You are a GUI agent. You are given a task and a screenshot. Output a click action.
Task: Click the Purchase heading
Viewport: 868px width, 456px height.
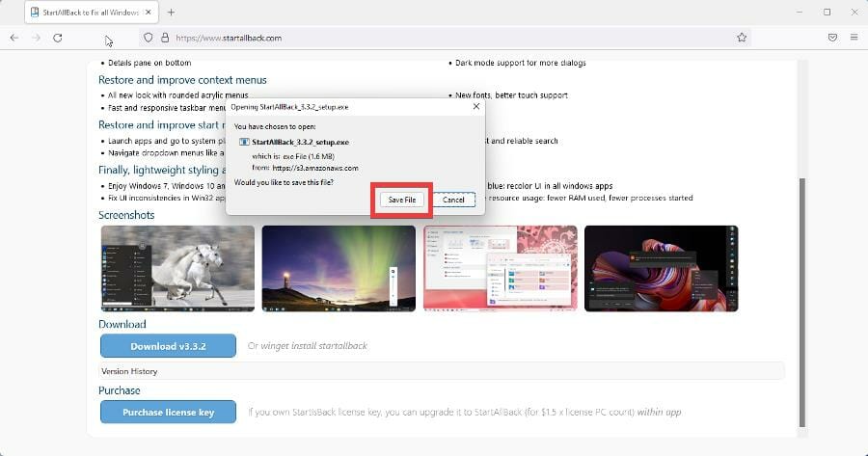[x=120, y=390]
